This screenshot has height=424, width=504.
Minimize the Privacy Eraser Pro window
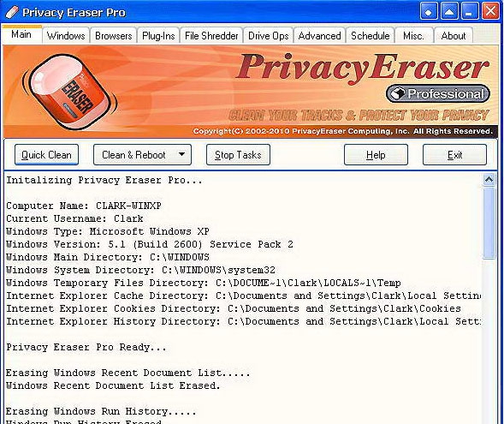470,12
